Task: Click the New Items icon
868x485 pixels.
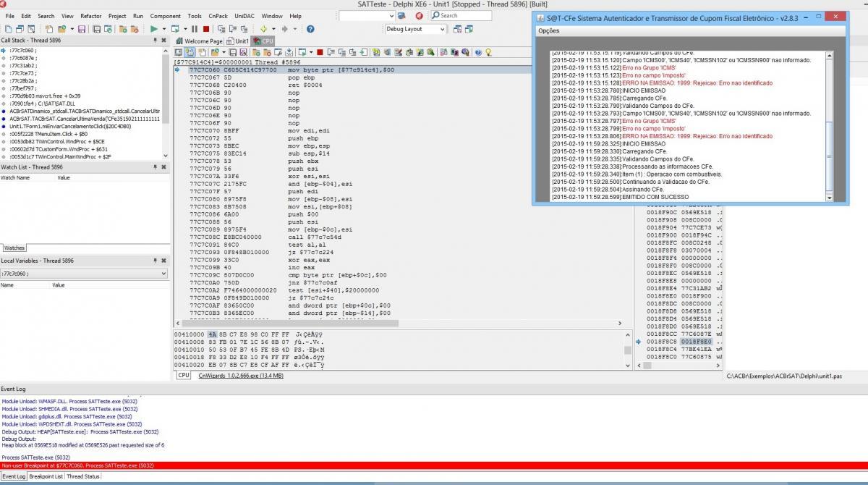Action: point(48,29)
